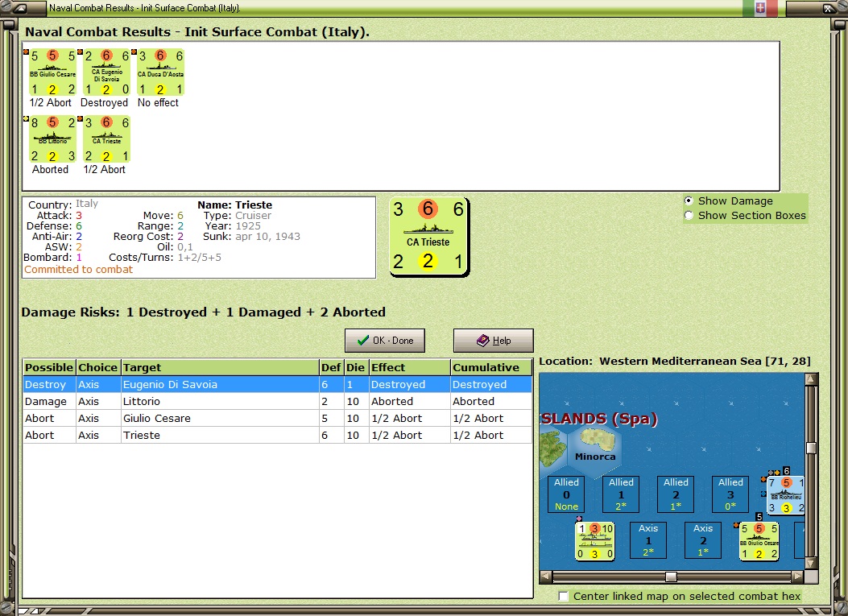
Task: Click the Choice column header
Action: (98, 368)
